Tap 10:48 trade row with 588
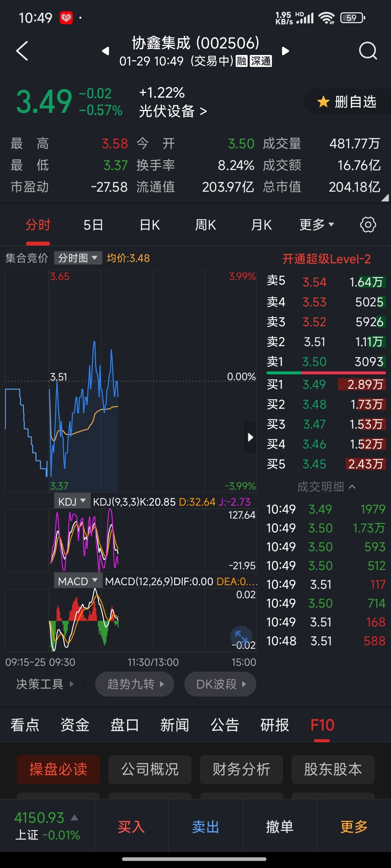Screen dimensions: 391x868 pyautogui.click(x=326, y=641)
